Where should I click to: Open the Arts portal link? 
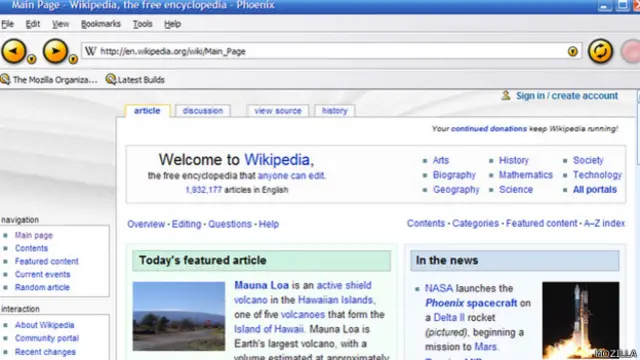[x=441, y=160]
